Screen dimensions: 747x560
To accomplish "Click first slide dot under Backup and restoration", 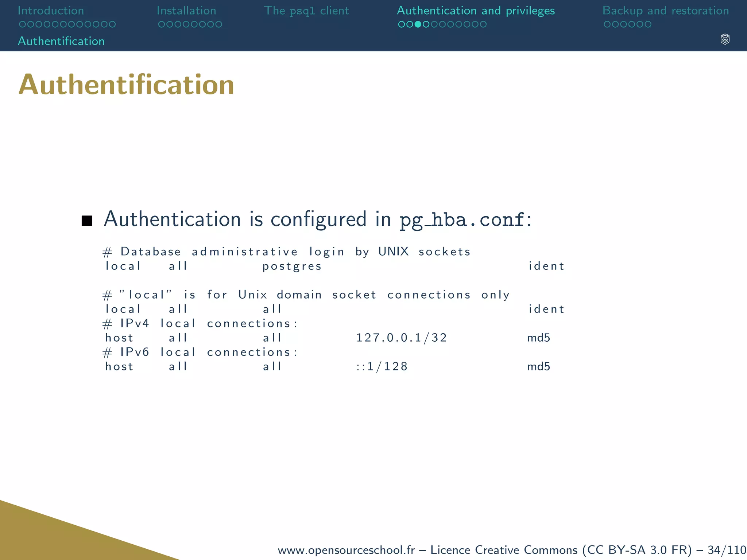I will coord(607,24).
